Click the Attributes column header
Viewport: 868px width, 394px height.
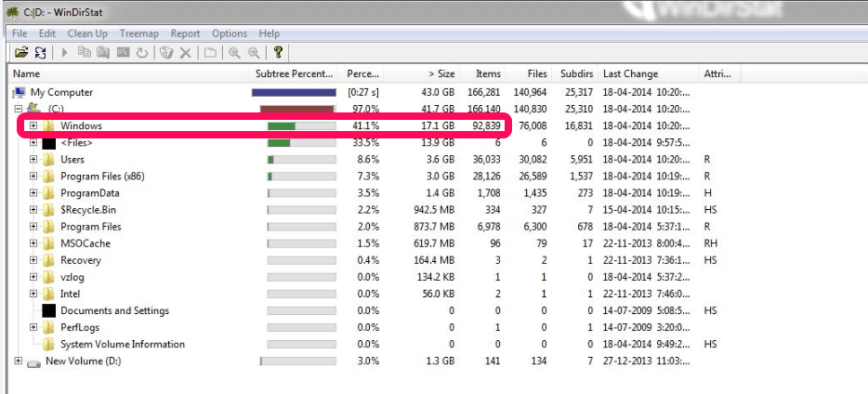click(x=720, y=73)
